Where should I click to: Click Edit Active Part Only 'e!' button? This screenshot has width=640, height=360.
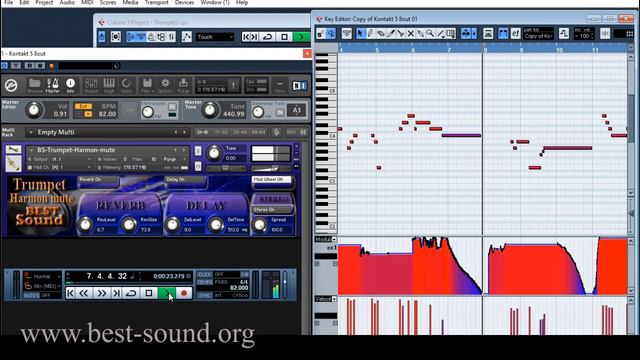click(515, 33)
